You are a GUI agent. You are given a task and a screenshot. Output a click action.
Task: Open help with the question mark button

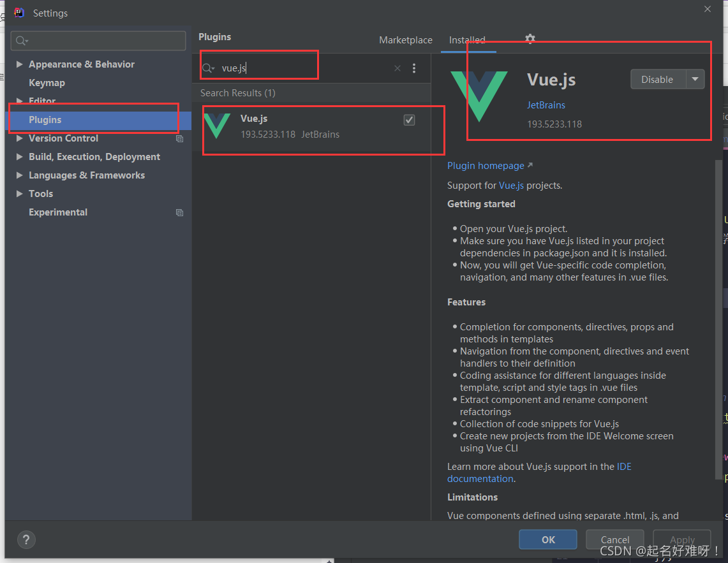(x=26, y=539)
